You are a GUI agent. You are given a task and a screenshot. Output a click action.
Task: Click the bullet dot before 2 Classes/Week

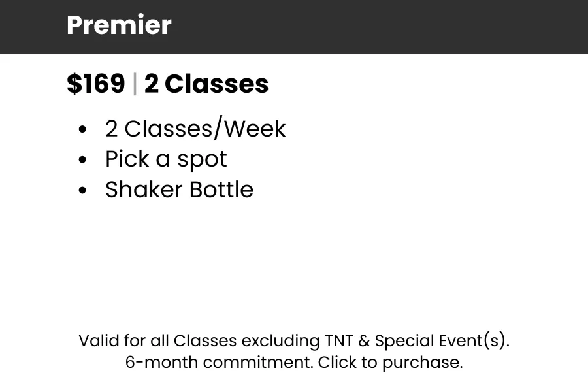click(82, 130)
